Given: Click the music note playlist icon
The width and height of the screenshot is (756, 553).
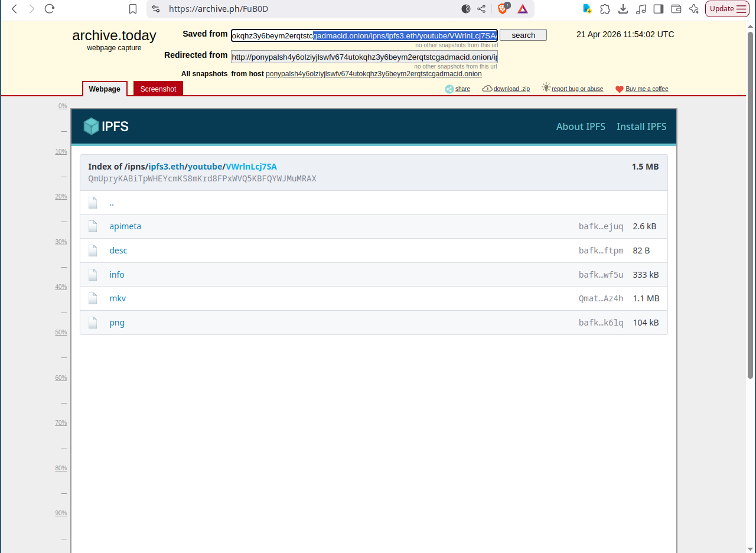Looking at the screenshot, I should 641,9.
